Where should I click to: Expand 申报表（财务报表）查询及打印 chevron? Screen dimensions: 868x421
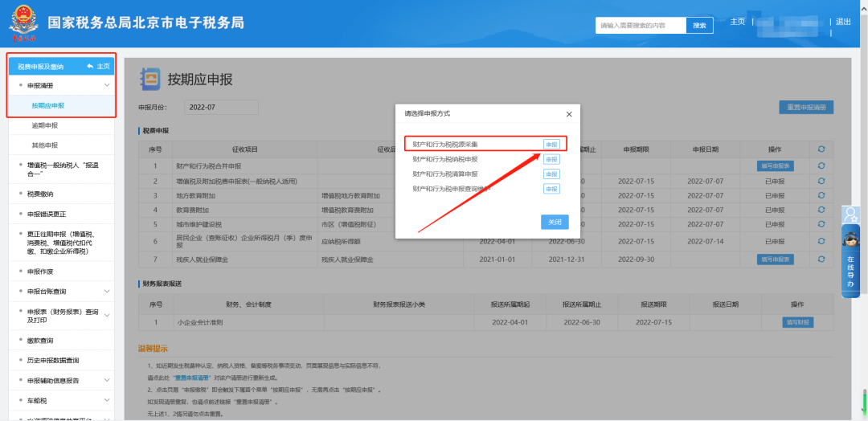pyautogui.click(x=107, y=315)
